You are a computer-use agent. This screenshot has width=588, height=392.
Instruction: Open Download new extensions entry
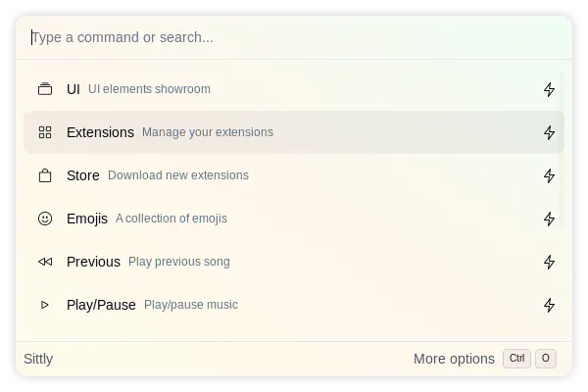click(177, 175)
